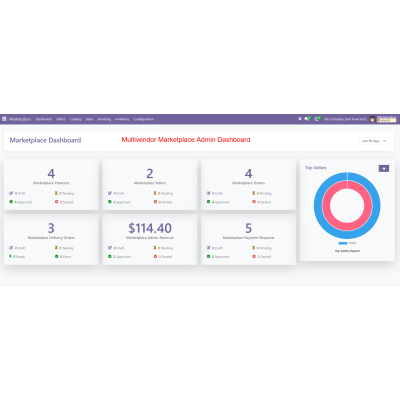Open the conversations chat icon
This screenshot has width=400, height=400.
pos(307,119)
